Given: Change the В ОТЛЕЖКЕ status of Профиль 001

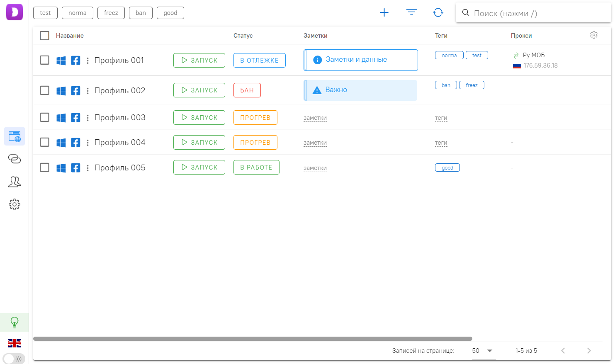Looking at the screenshot, I should click(x=260, y=60).
